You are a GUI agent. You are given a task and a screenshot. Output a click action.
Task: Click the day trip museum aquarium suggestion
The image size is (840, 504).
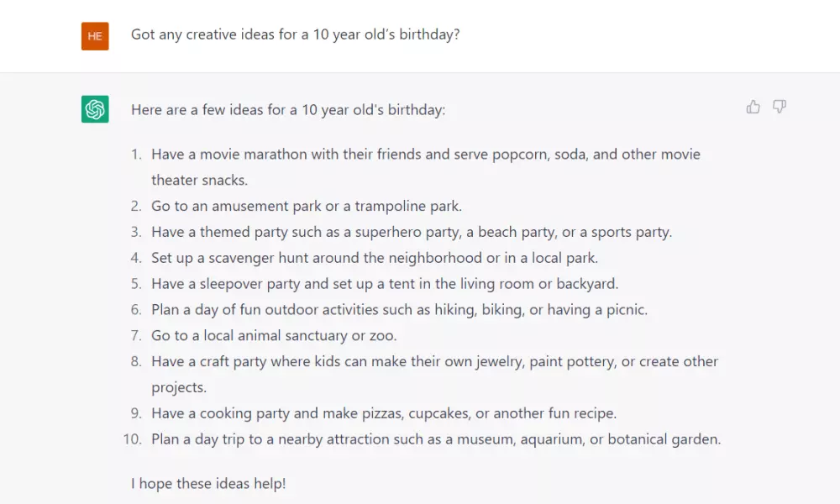click(x=436, y=439)
